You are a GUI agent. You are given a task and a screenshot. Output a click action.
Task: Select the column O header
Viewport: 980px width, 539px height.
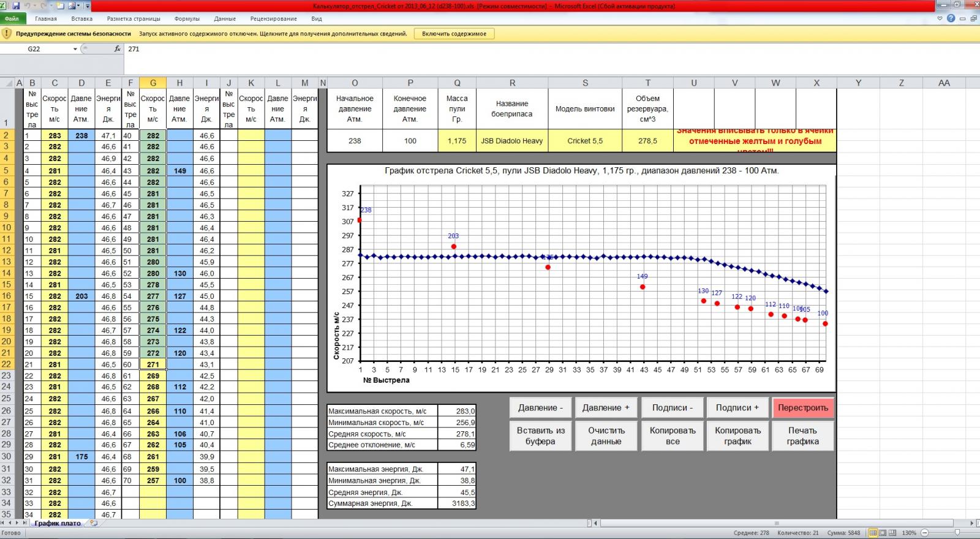[355, 83]
